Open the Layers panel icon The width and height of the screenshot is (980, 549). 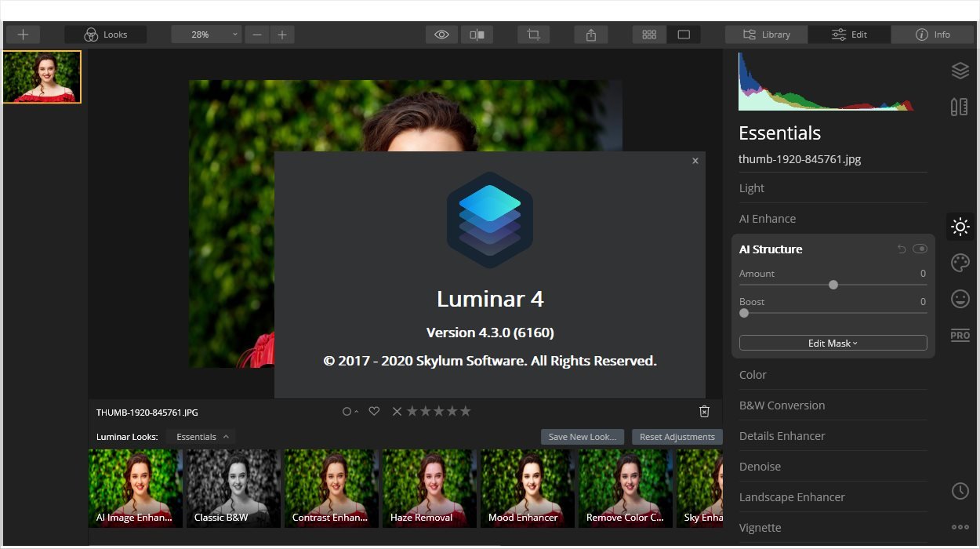pos(960,71)
